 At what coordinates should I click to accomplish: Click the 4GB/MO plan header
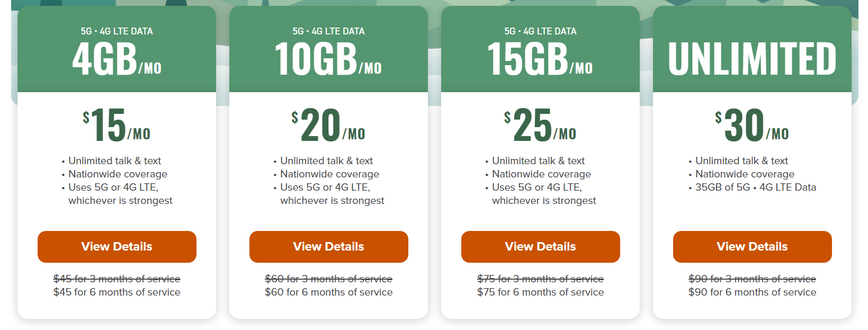pos(117,59)
